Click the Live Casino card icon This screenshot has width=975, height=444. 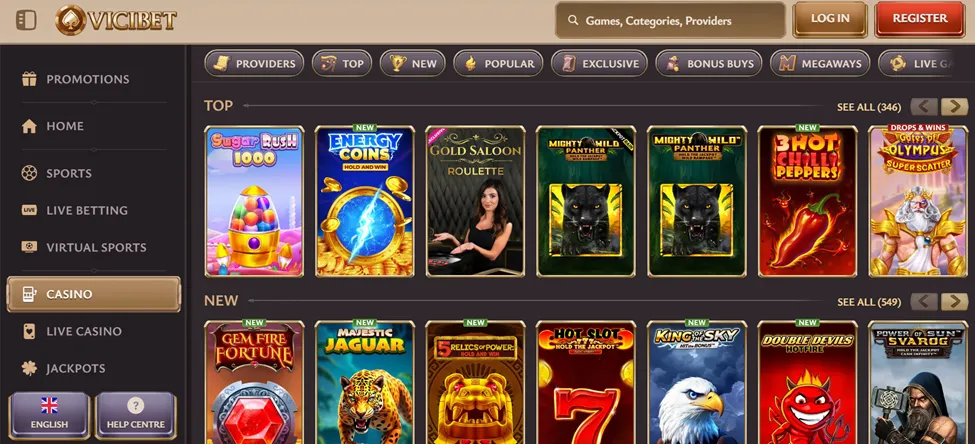coord(29,331)
